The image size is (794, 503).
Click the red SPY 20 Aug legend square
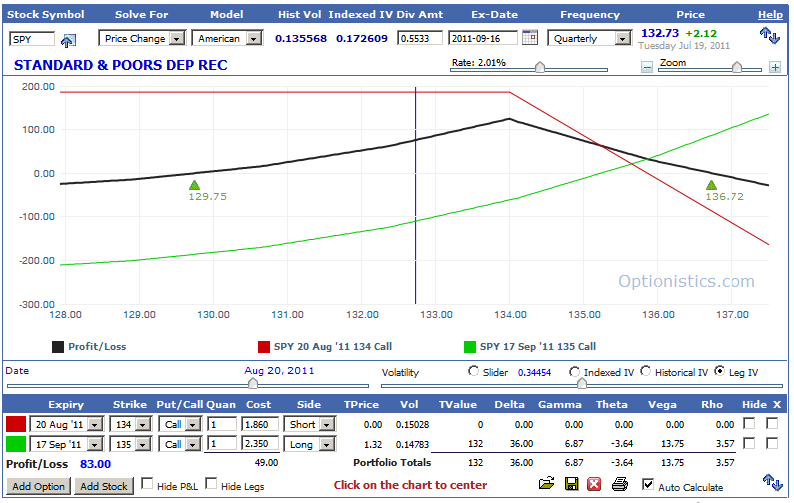coord(264,347)
